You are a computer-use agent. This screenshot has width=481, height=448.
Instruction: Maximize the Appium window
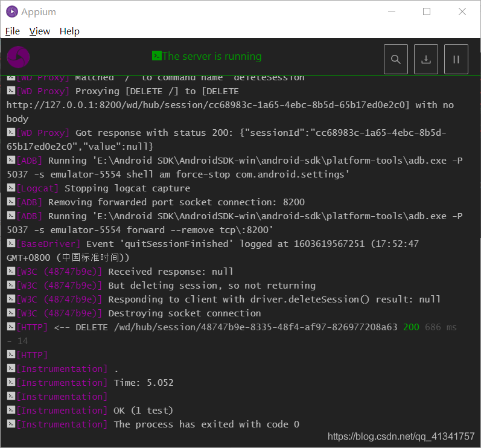[x=427, y=11]
